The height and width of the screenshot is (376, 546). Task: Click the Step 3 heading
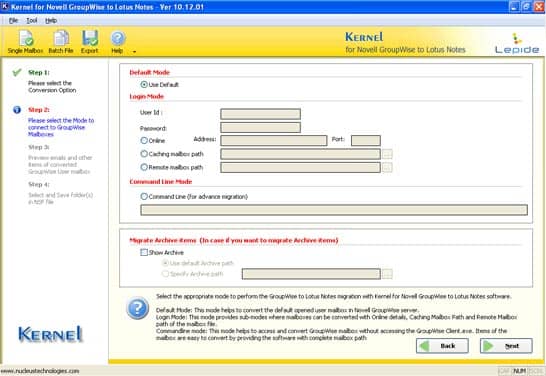(x=39, y=147)
